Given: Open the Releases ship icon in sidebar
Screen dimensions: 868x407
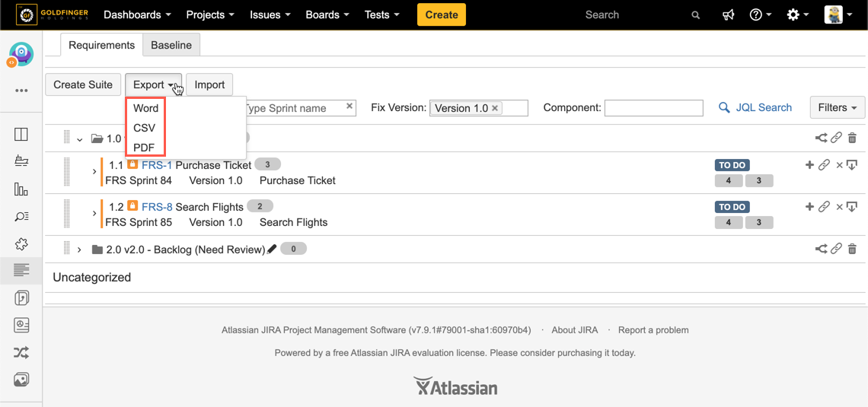Looking at the screenshot, I should [x=21, y=161].
